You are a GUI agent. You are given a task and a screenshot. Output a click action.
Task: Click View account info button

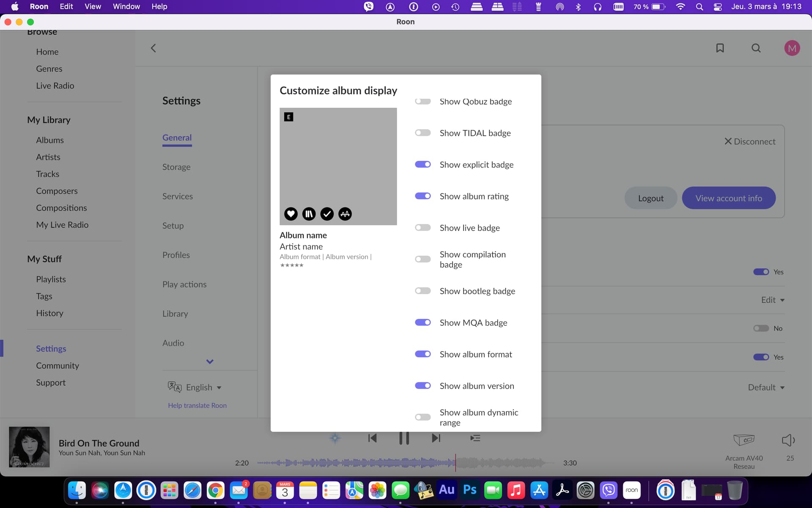729,198
